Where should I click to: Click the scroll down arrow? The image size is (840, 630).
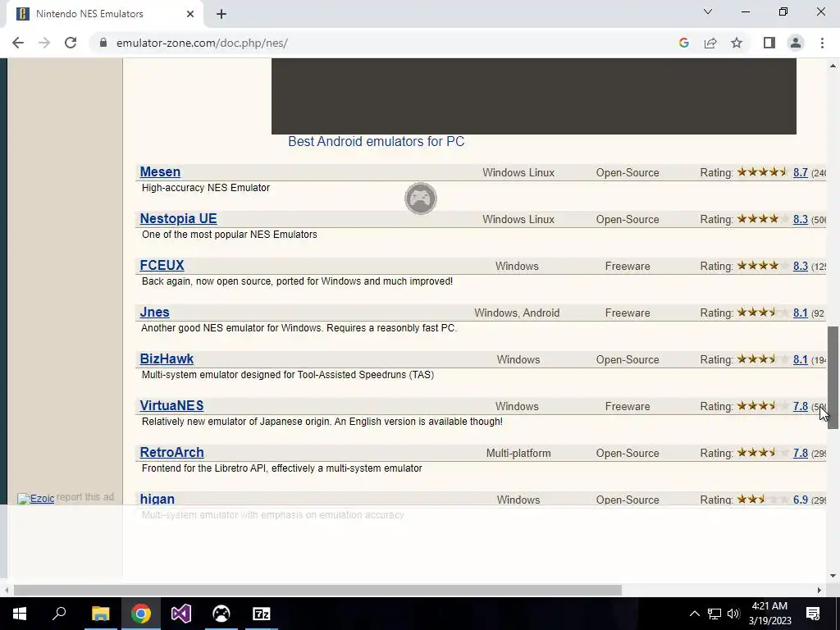coord(833,576)
